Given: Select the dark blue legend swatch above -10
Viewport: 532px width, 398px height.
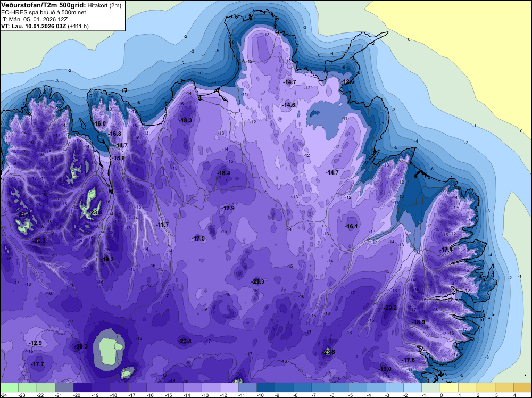Looking at the screenshot, I should click(265, 387).
